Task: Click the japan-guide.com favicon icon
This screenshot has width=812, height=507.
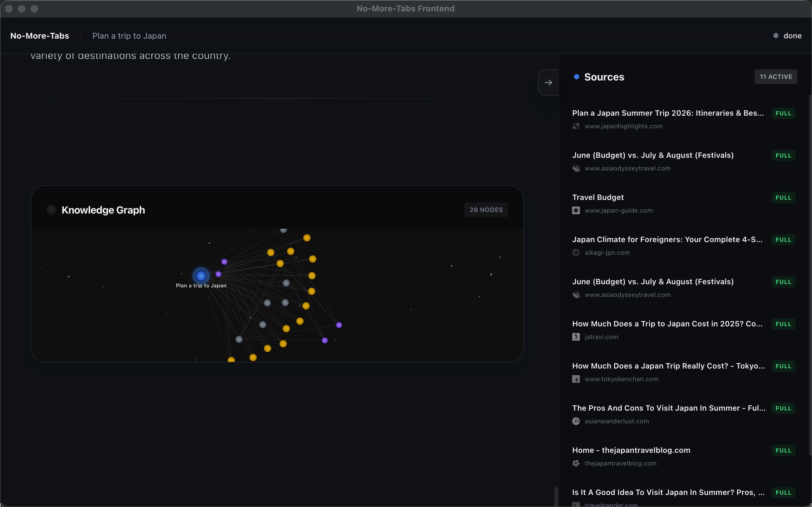Action: click(x=576, y=211)
